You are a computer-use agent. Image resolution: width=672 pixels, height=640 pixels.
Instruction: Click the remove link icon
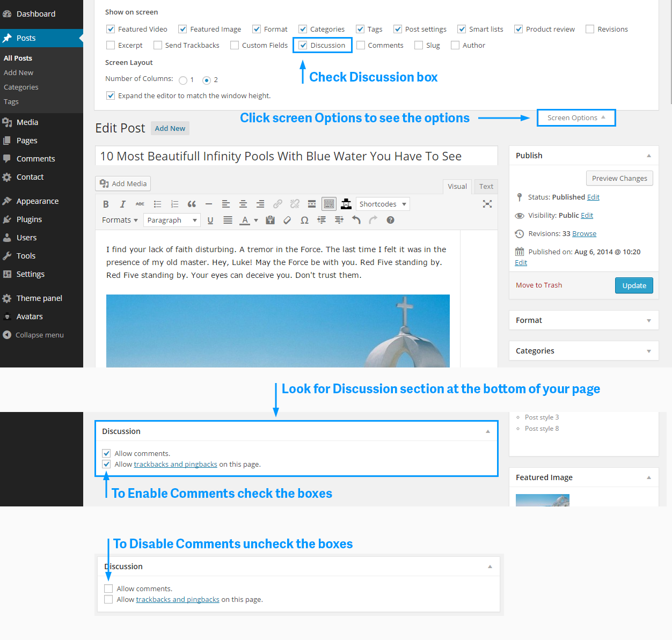pos(295,204)
